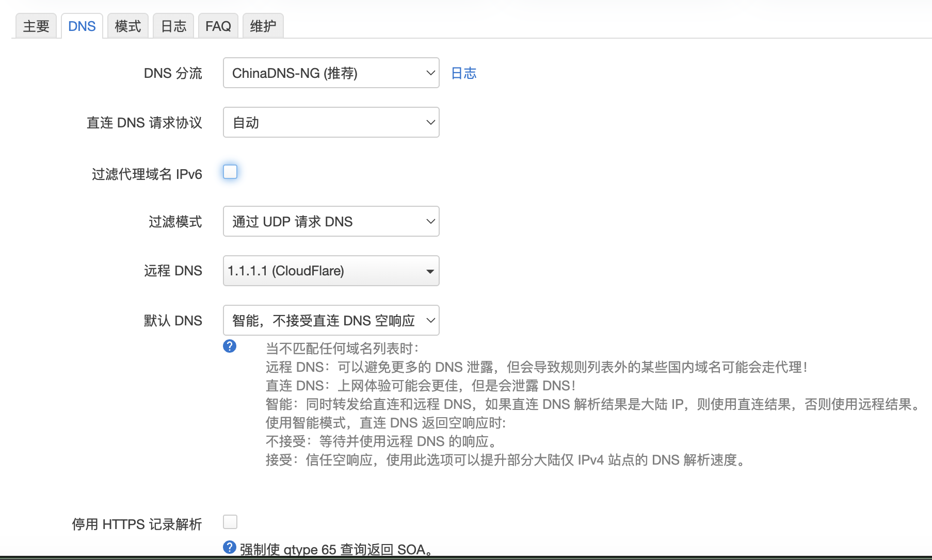The width and height of the screenshot is (932, 560).
Task: Open the 直连 DNS 请求协议 dropdown set to 自动
Action: click(x=331, y=122)
